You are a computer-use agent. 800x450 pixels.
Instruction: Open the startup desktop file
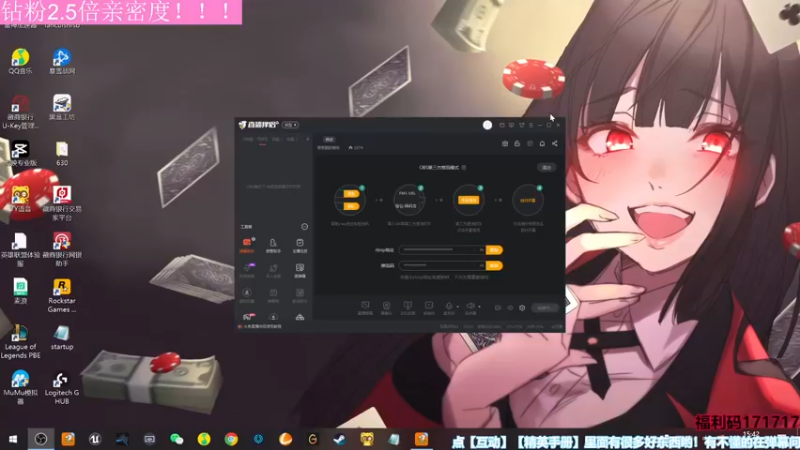[62, 337]
